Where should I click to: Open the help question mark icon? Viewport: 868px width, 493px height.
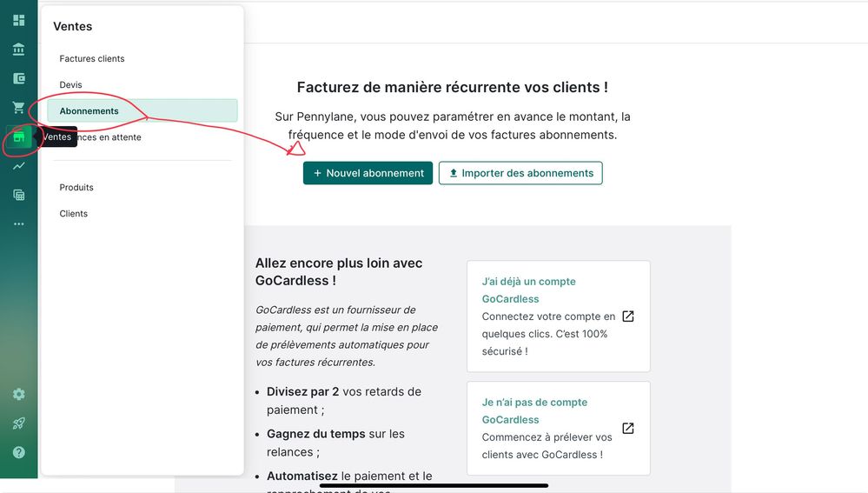pos(18,452)
